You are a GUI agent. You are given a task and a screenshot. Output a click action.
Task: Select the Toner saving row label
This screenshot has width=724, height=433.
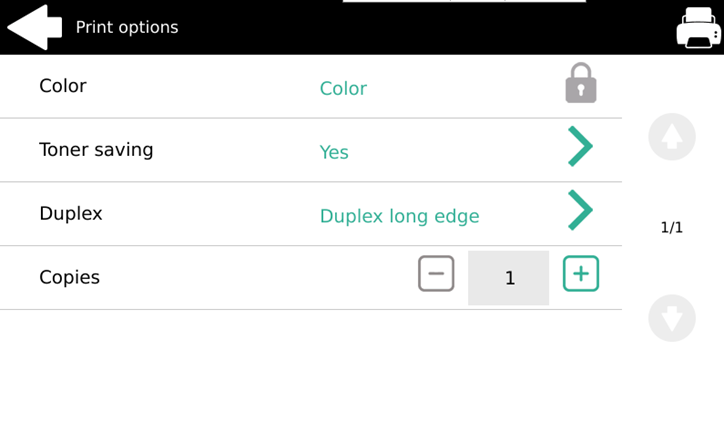(x=96, y=150)
